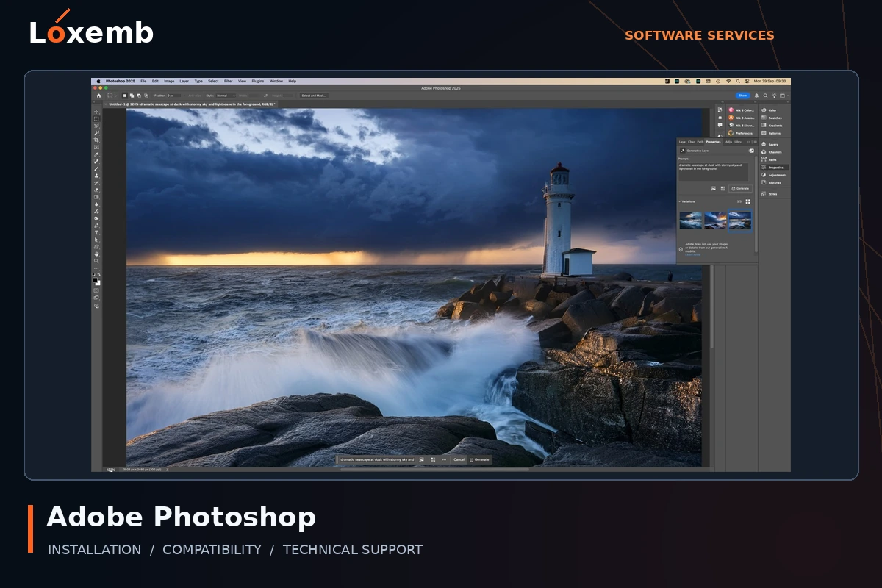
Task: Expand hidden panel tabs double-arrow
Action: (748, 142)
